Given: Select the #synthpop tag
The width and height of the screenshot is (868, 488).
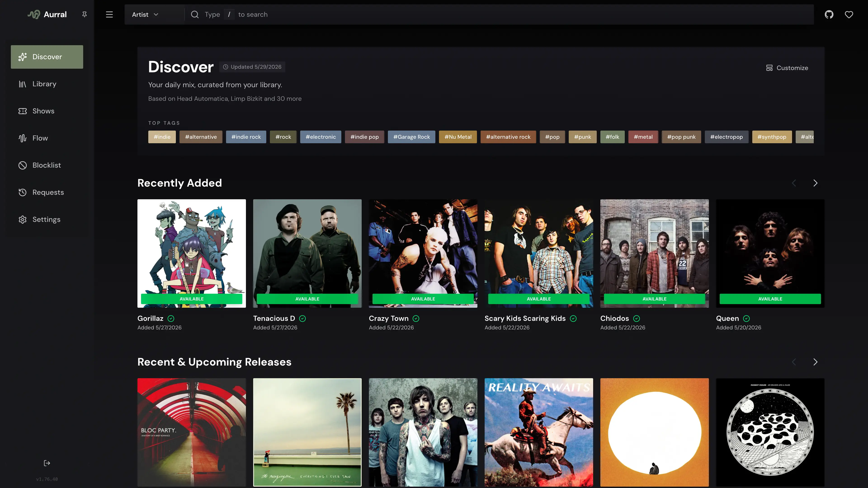Looking at the screenshot, I should [x=772, y=137].
